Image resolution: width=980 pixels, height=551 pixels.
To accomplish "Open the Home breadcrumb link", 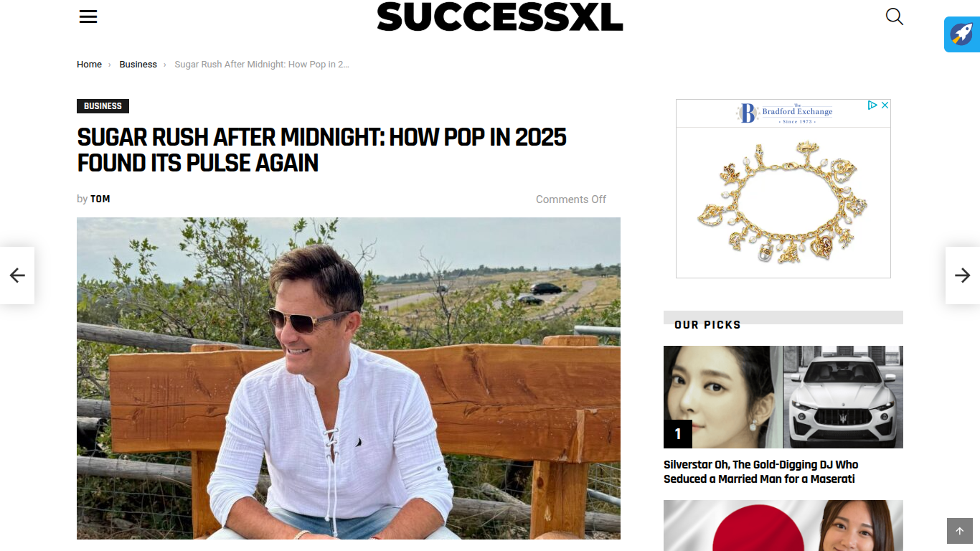I will (89, 65).
